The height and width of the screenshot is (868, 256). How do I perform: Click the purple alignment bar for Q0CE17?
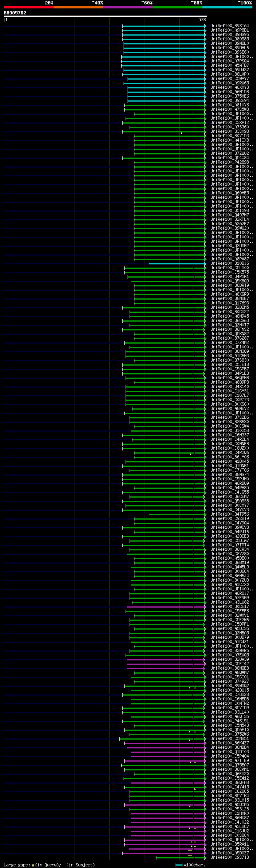pyautogui.click(x=166, y=607)
